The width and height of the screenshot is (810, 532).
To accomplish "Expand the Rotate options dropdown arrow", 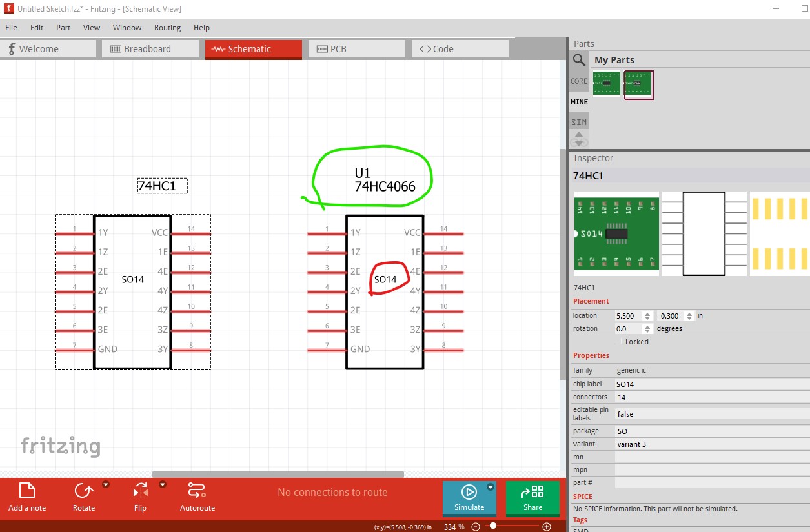I will [x=106, y=484].
